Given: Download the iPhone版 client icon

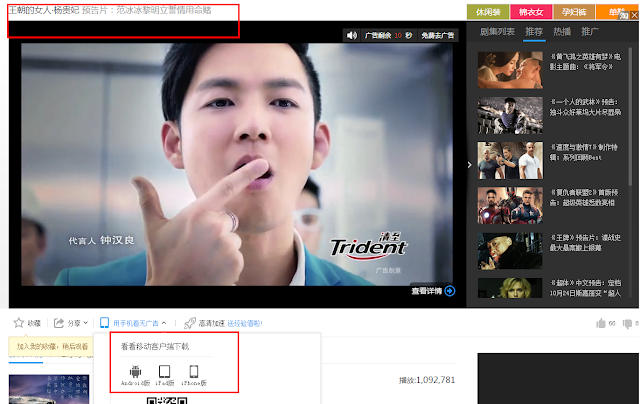Looking at the screenshot, I should point(194,371).
